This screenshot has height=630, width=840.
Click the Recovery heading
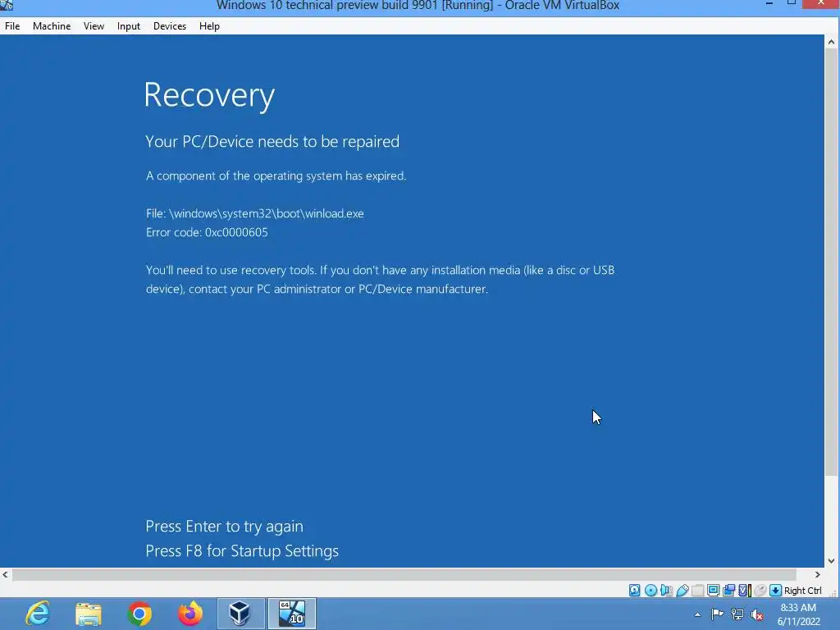[209, 96]
